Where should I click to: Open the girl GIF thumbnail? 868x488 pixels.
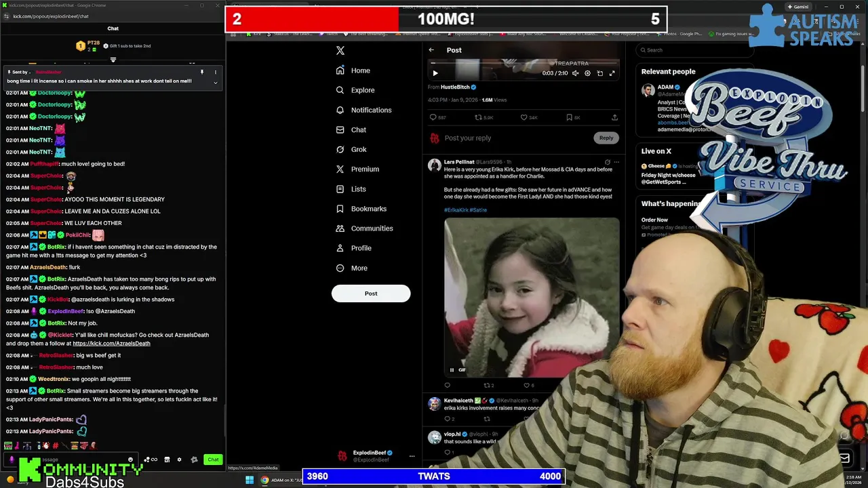pyautogui.click(x=532, y=297)
